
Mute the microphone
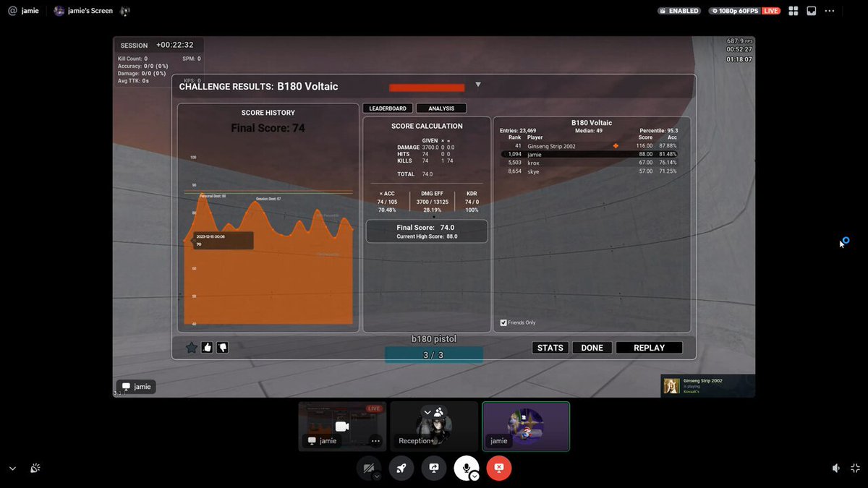coord(467,468)
